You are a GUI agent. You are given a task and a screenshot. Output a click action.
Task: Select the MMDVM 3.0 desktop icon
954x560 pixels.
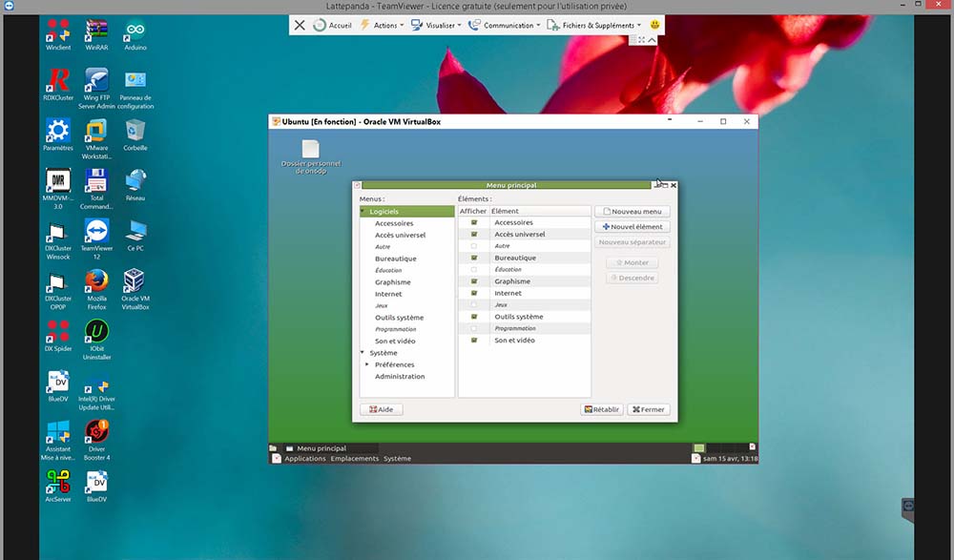58,189
